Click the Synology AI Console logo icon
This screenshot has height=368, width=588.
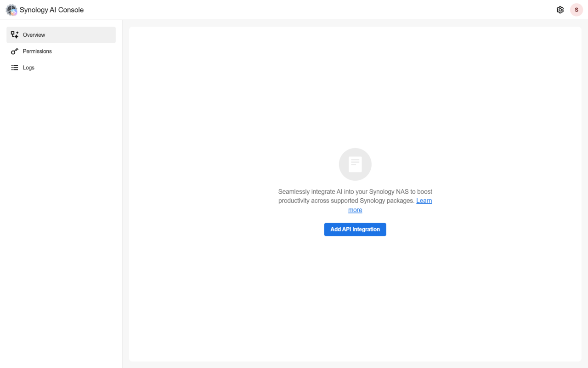coord(11,10)
